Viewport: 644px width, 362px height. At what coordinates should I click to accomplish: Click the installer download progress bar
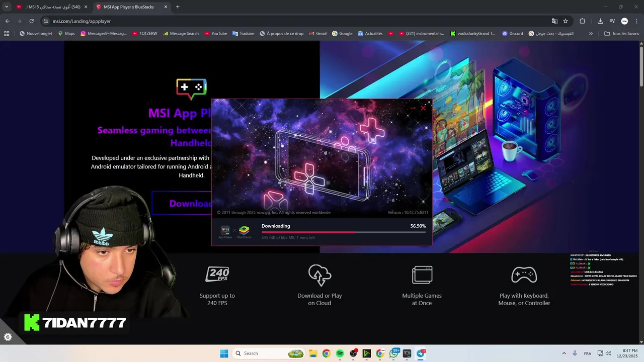(x=344, y=232)
